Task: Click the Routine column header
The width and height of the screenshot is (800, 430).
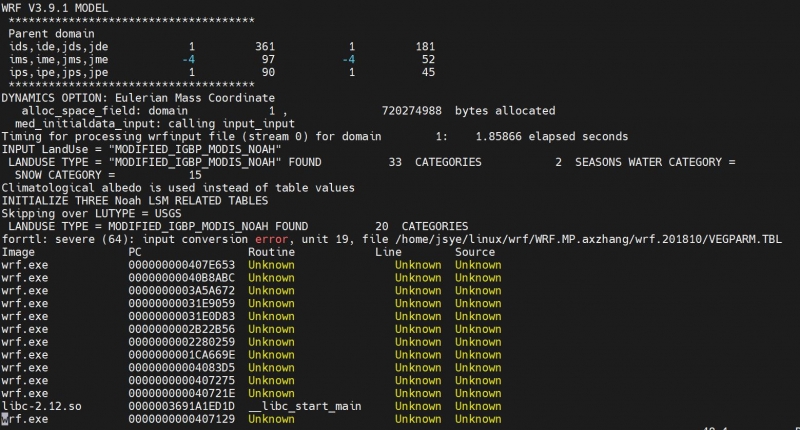Action: point(271,253)
